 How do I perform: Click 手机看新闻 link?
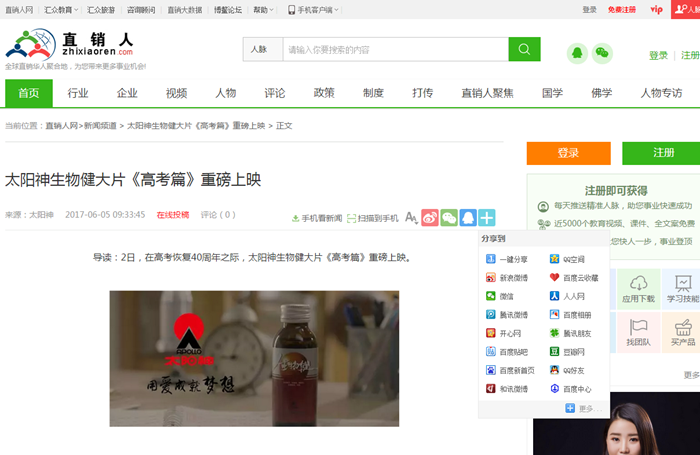(317, 218)
